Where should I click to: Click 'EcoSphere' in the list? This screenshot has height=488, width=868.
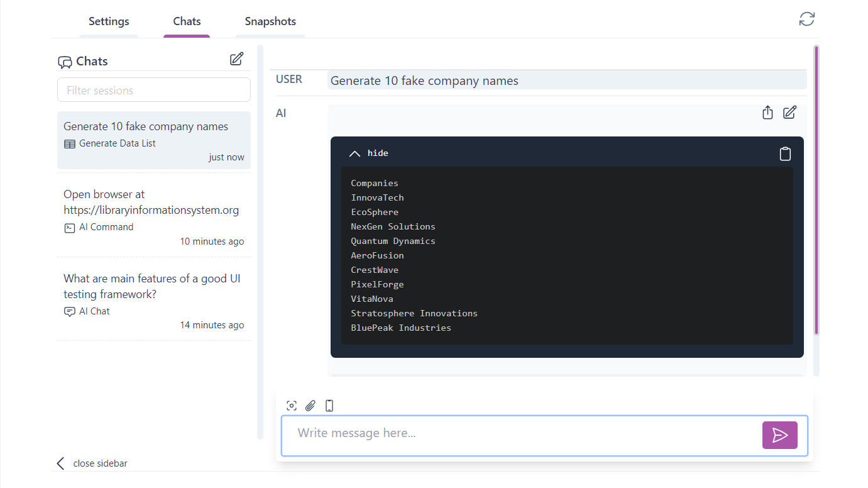(375, 212)
